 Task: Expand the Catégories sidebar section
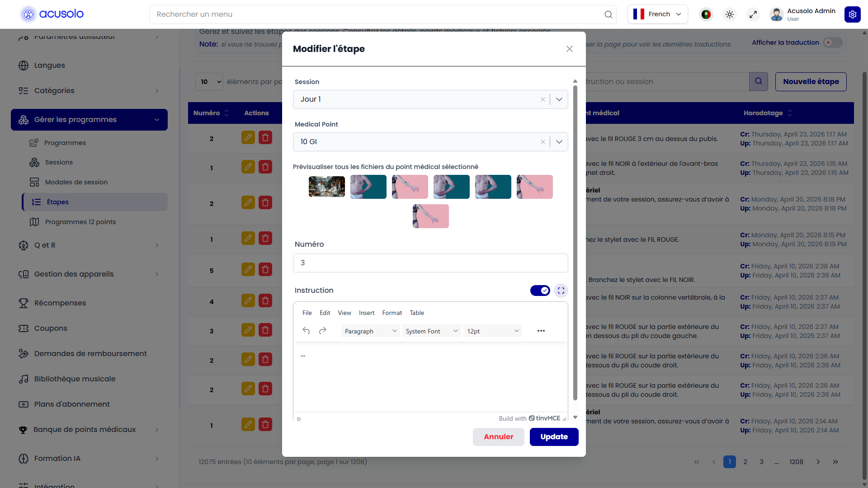coord(89,90)
